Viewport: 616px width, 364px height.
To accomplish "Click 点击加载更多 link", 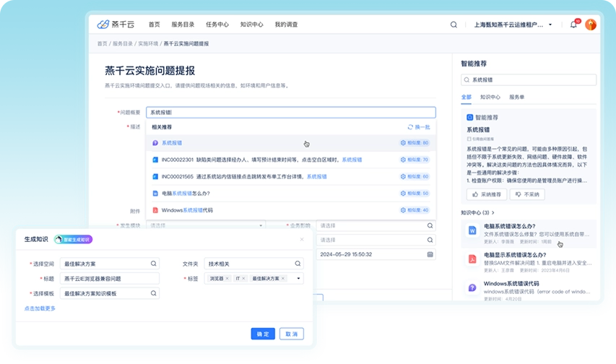I will (x=40, y=308).
